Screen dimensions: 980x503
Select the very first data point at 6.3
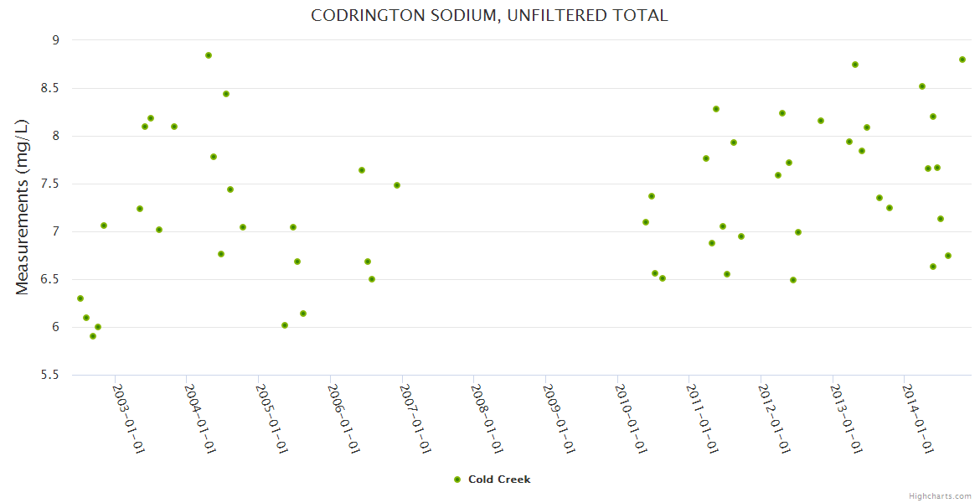click(x=80, y=298)
